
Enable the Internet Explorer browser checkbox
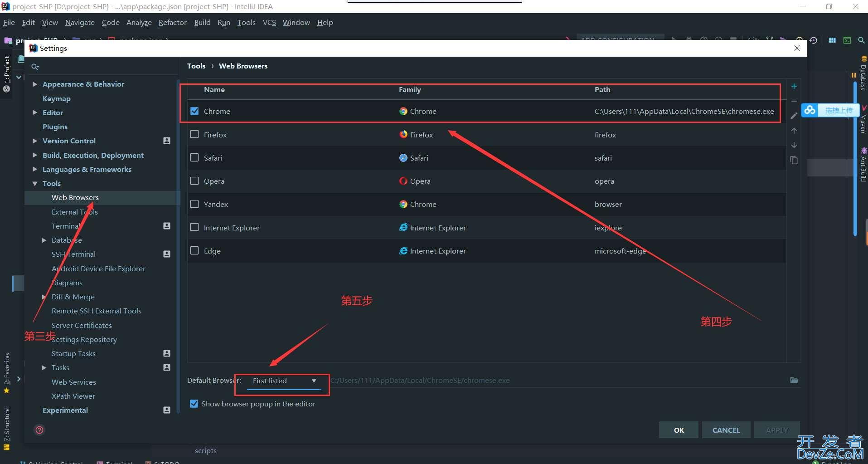(194, 227)
